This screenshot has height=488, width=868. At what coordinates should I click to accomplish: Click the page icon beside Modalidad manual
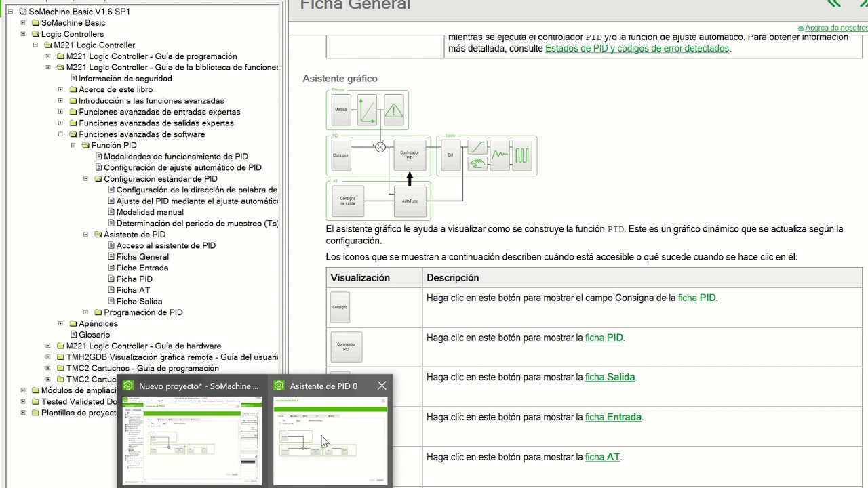point(111,212)
